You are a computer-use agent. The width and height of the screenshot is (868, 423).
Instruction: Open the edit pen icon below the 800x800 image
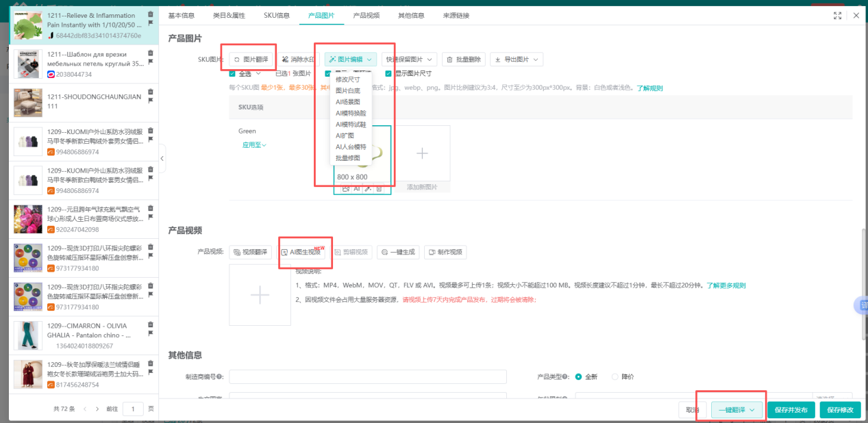coord(368,188)
